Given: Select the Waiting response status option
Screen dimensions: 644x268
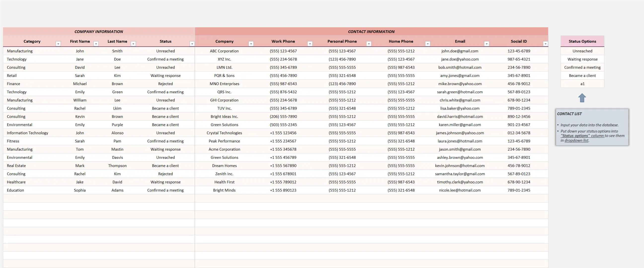Looking at the screenshot, I should [x=582, y=59].
